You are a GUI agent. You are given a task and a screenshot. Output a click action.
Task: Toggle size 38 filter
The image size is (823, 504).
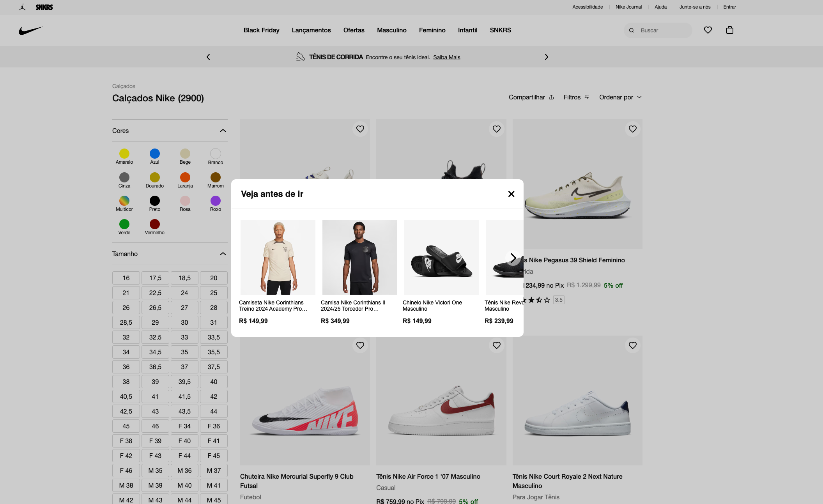pos(126,382)
